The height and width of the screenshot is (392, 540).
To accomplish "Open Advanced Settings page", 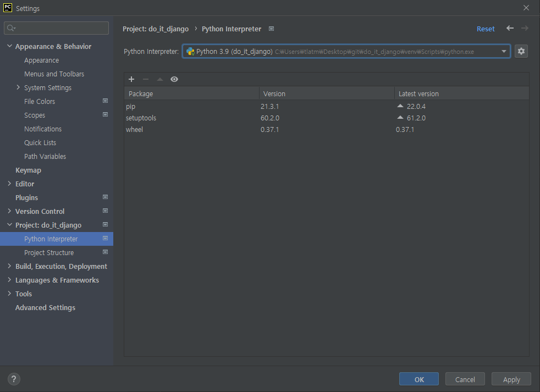I will point(45,307).
